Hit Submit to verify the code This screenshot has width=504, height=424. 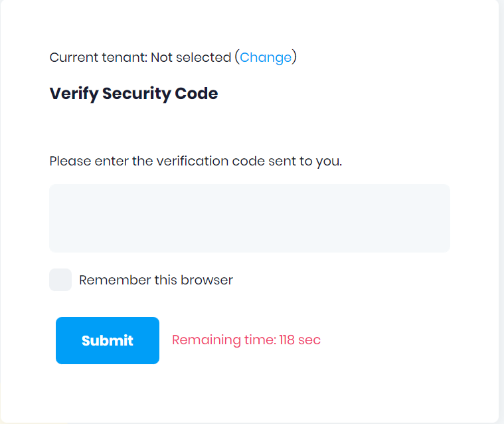108,340
